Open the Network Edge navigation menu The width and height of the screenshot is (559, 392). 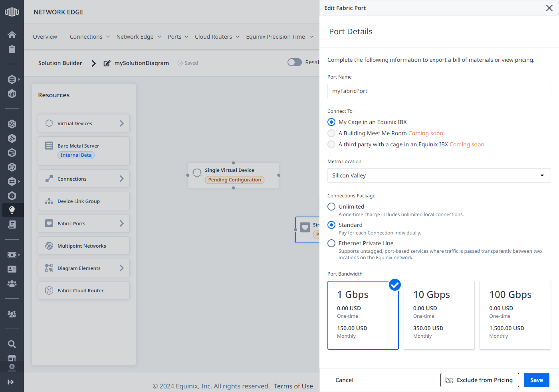pyautogui.click(x=139, y=37)
